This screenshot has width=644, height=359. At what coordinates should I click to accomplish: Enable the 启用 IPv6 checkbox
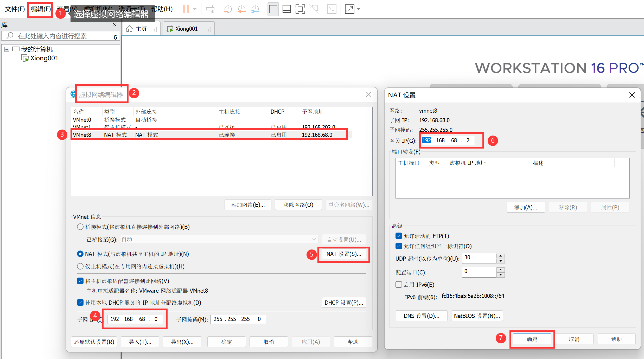(x=399, y=285)
